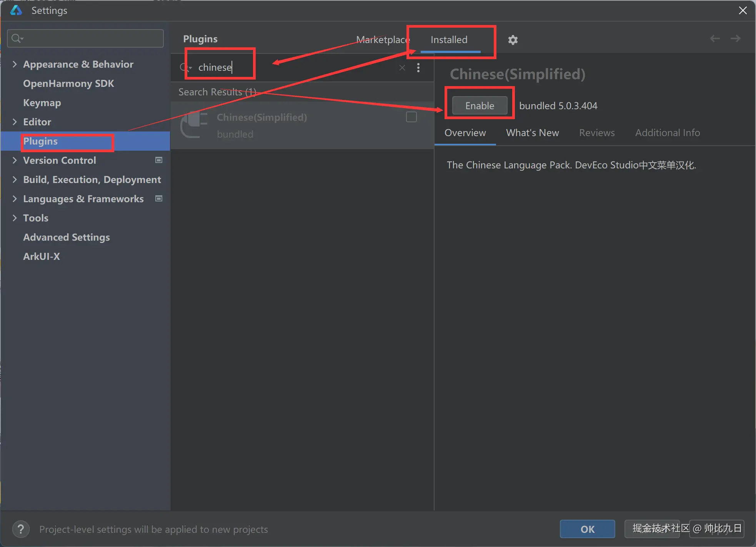
Task: Click the Version Control project-level settings icon
Action: (158, 160)
